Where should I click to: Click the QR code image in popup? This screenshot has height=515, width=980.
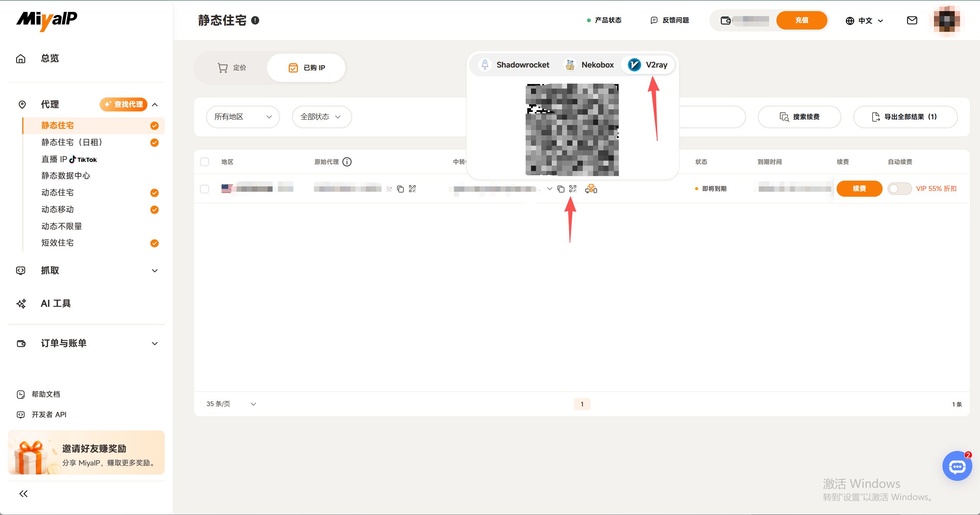[572, 130]
